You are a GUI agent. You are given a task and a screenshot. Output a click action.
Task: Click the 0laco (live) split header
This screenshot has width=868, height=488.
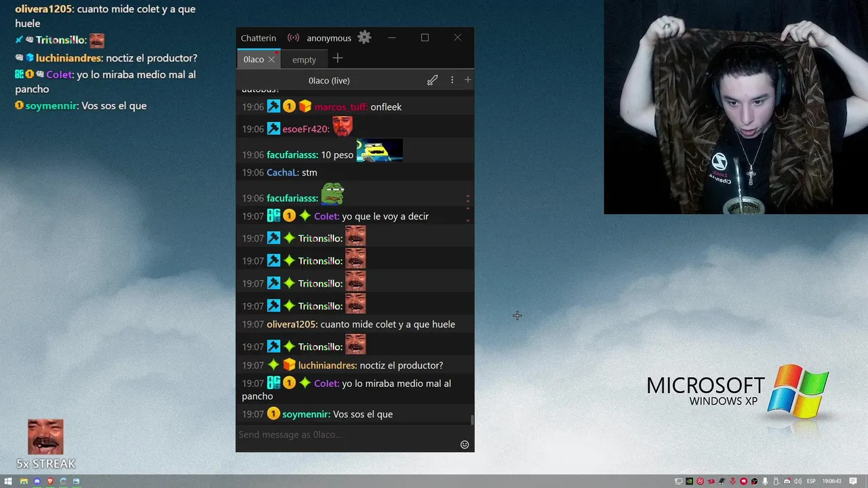coord(329,80)
